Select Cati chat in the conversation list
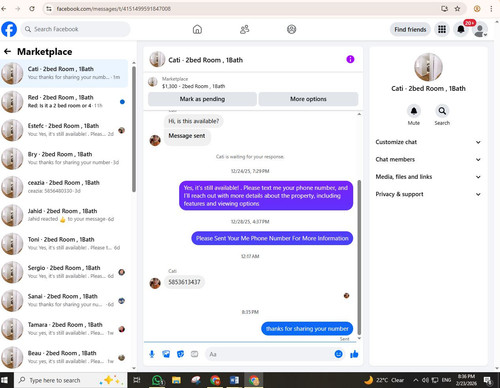The image size is (500, 388). coord(64,73)
